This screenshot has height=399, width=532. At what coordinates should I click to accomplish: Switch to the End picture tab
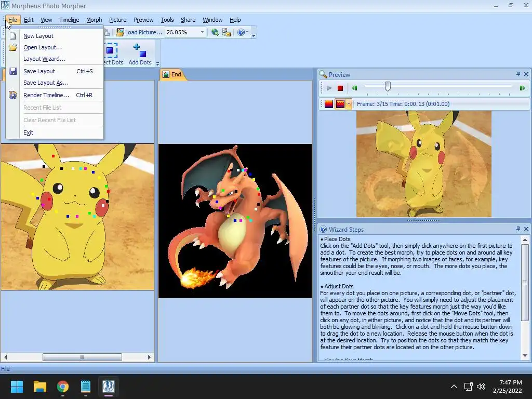(172, 74)
